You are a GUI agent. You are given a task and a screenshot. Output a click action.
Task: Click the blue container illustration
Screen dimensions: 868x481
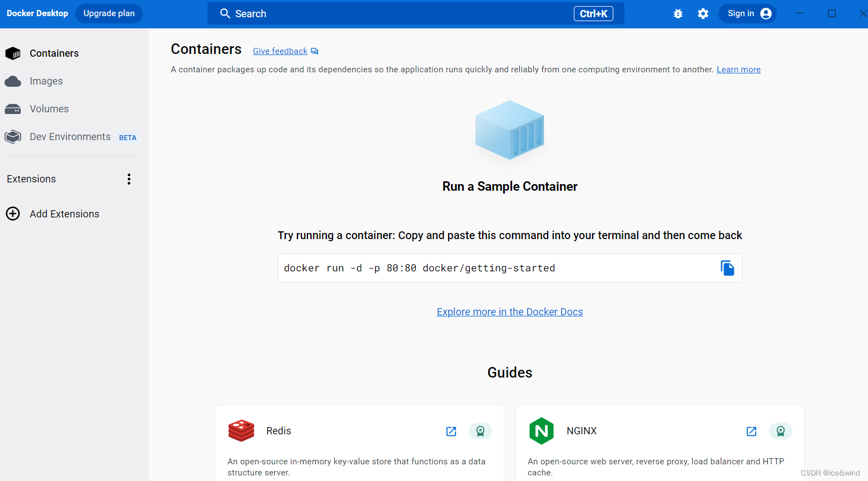(510, 130)
